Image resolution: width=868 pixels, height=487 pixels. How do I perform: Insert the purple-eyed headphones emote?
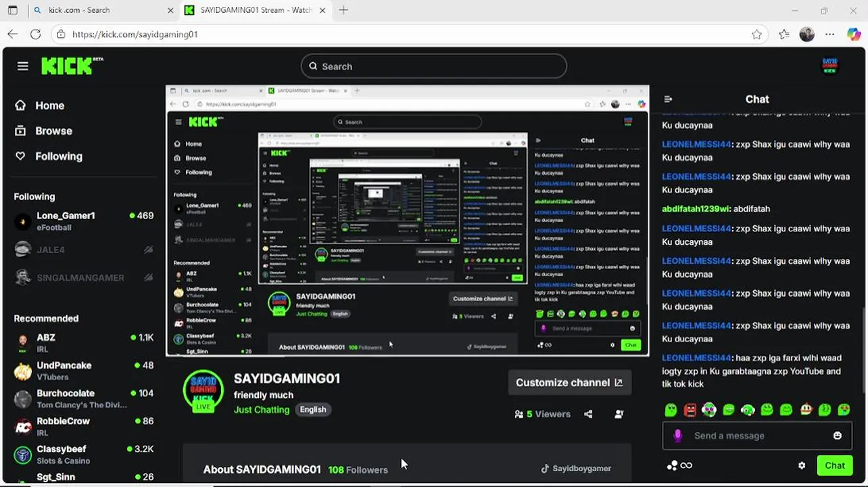tap(709, 409)
